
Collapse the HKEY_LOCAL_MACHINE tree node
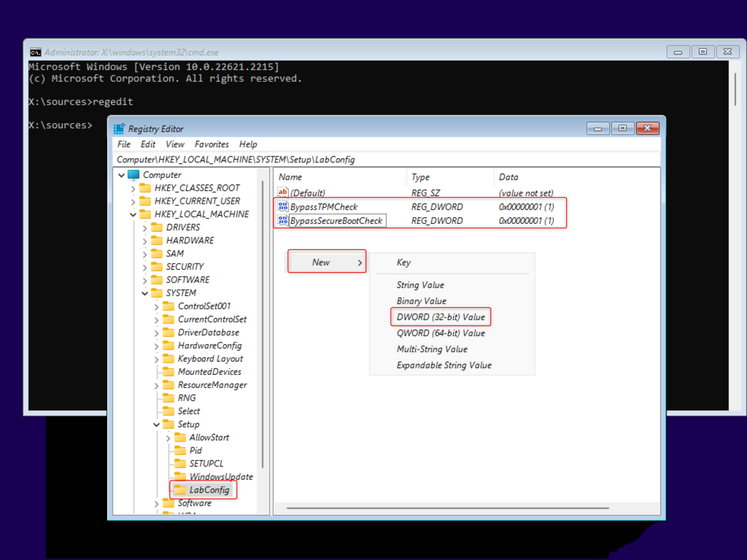[133, 214]
